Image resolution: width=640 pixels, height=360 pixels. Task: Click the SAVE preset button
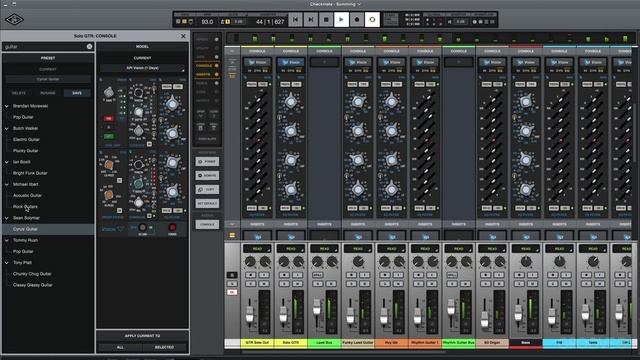[x=77, y=93]
